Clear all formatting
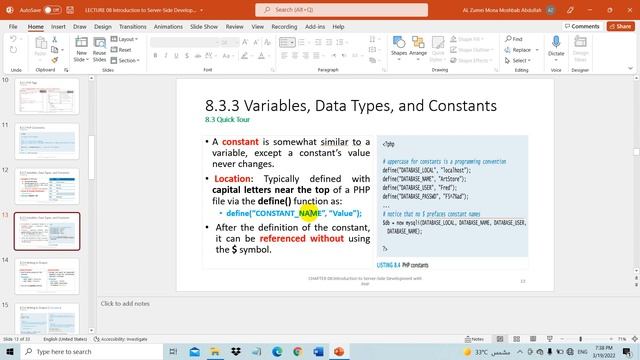 [x=267, y=42]
